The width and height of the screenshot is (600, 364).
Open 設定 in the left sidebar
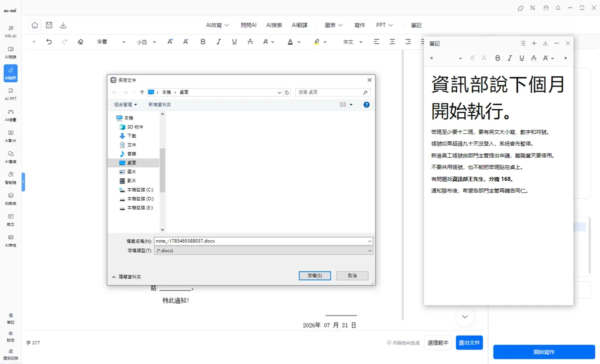(x=10, y=337)
